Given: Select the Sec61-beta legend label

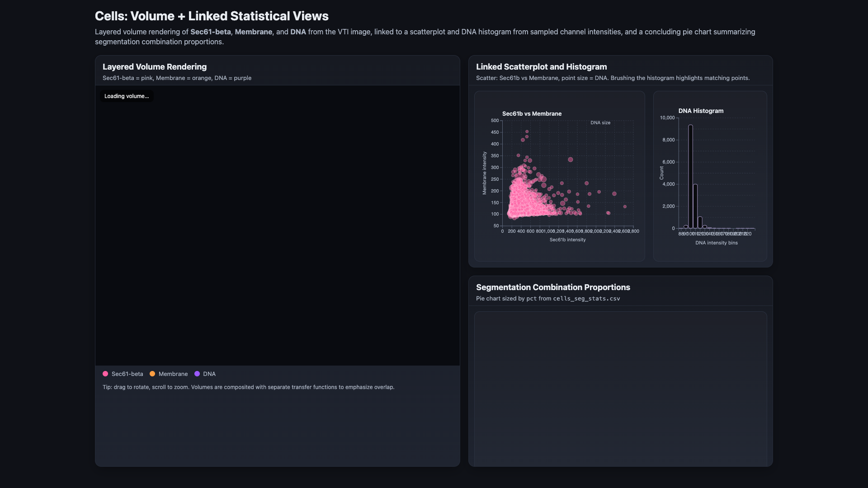Looking at the screenshot, I should [127, 374].
